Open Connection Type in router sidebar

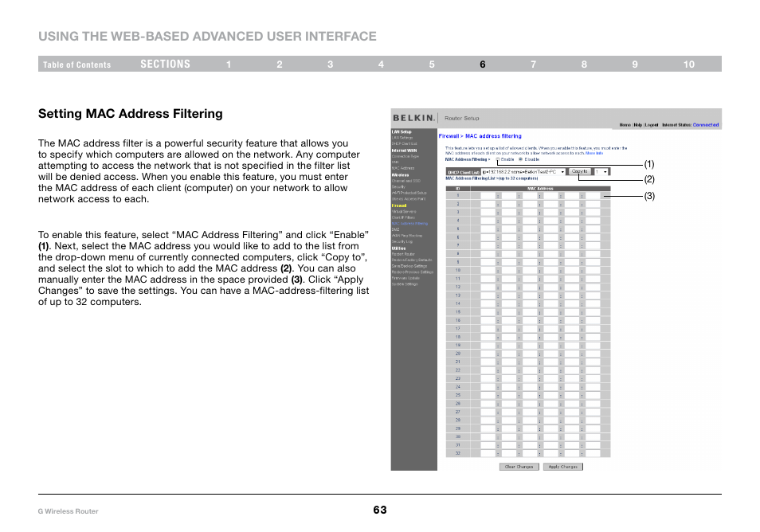[405, 157]
